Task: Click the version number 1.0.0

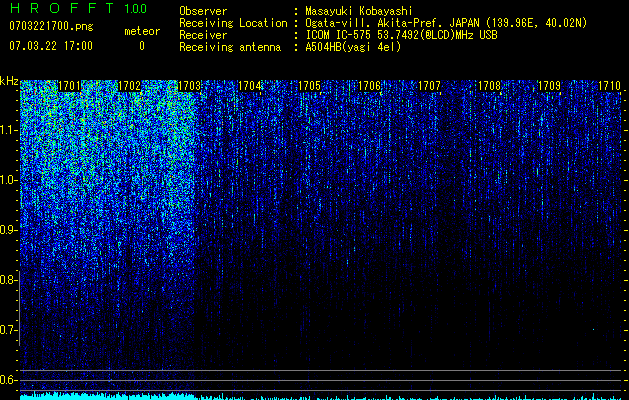Action: coord(136,9)
